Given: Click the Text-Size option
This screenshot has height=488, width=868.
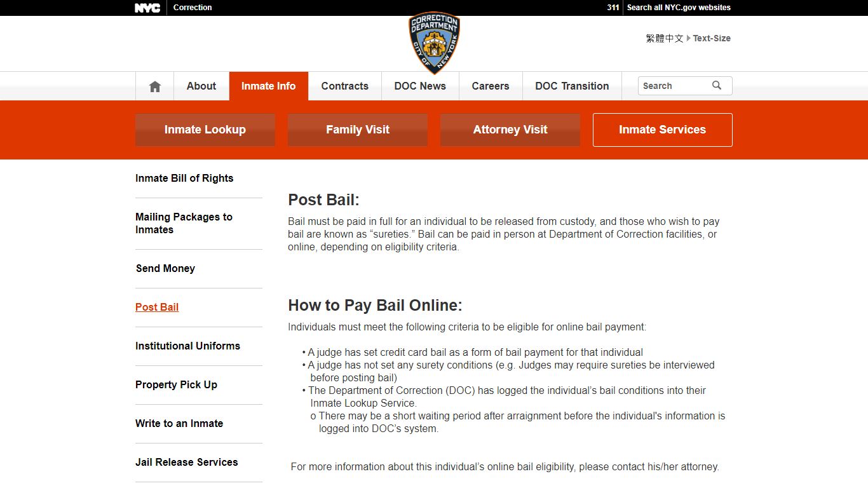Looking at the screenshot, I should [x=712, y=38].
